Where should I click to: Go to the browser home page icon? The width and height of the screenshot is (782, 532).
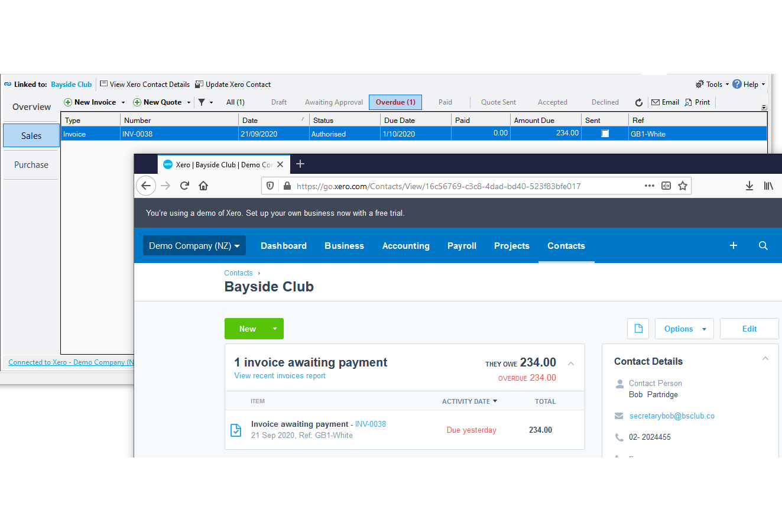[203, 186]
